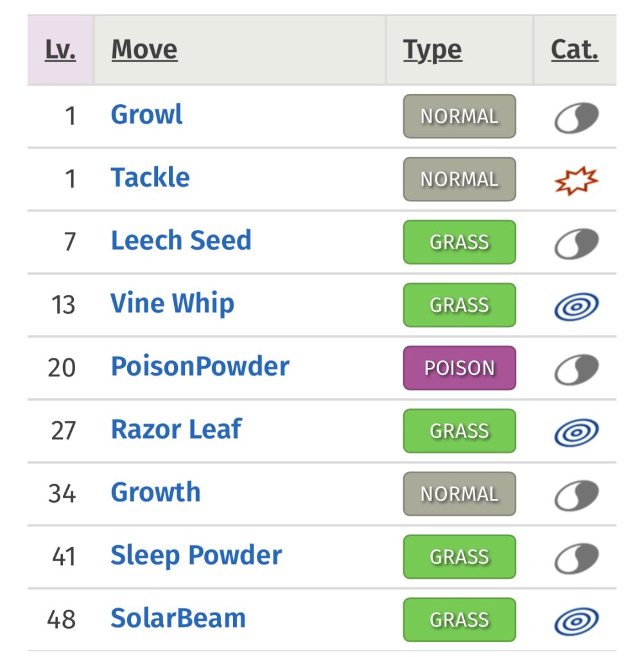644x657 pixels.
Task: Click the GRASS type badge for Sleep Powder
Action: coord(459,557)
